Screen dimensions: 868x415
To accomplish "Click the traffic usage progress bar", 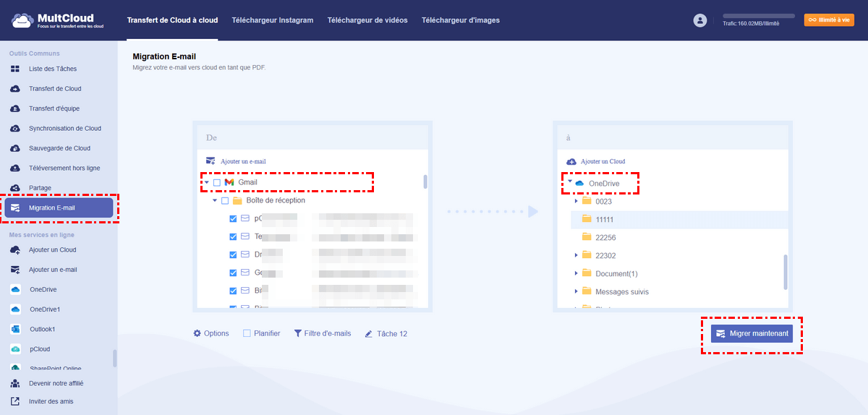I will [758, 16].
